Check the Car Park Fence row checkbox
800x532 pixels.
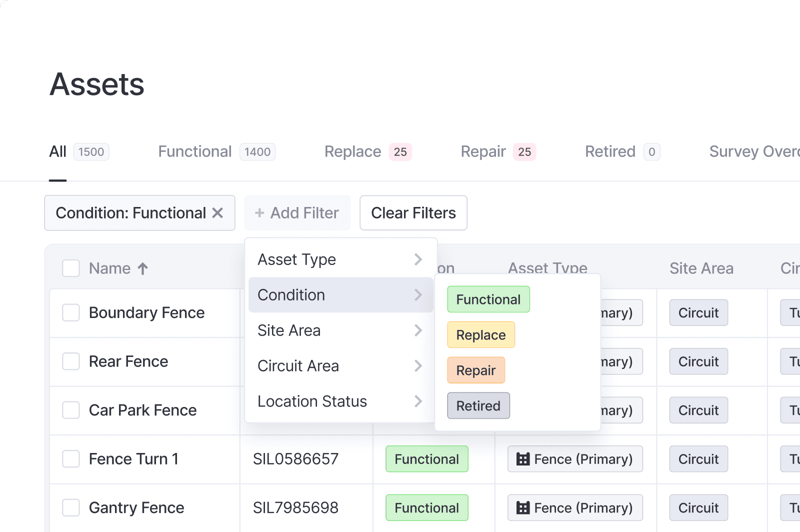pos(70,410)
